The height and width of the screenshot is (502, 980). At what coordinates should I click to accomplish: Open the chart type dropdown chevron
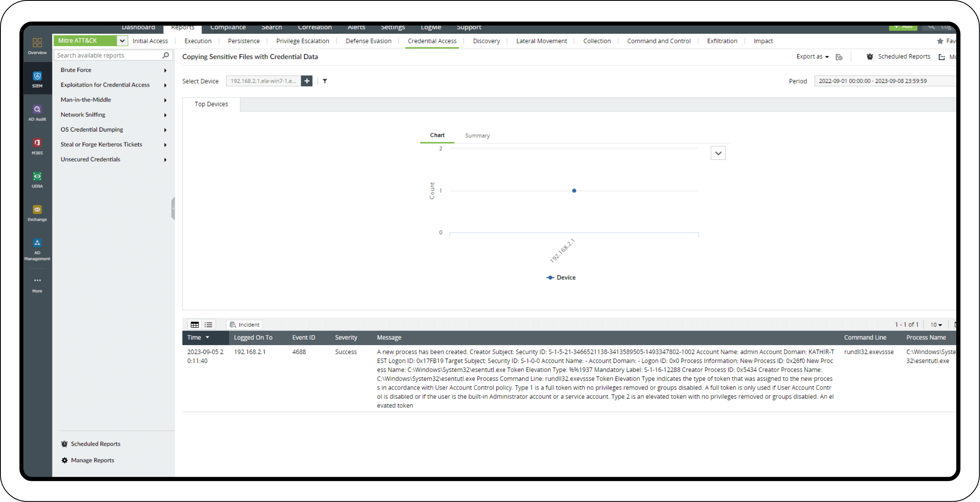[x=718, y=153]
